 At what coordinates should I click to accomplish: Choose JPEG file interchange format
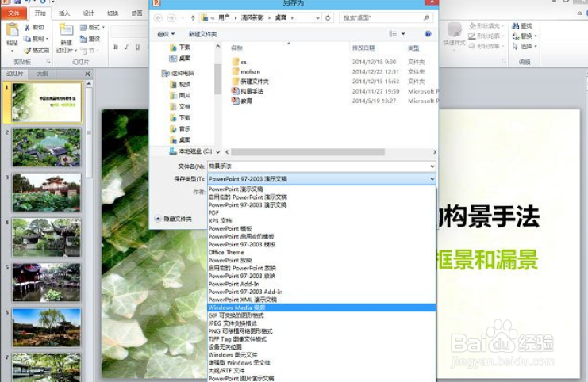(x=321, y=323)
